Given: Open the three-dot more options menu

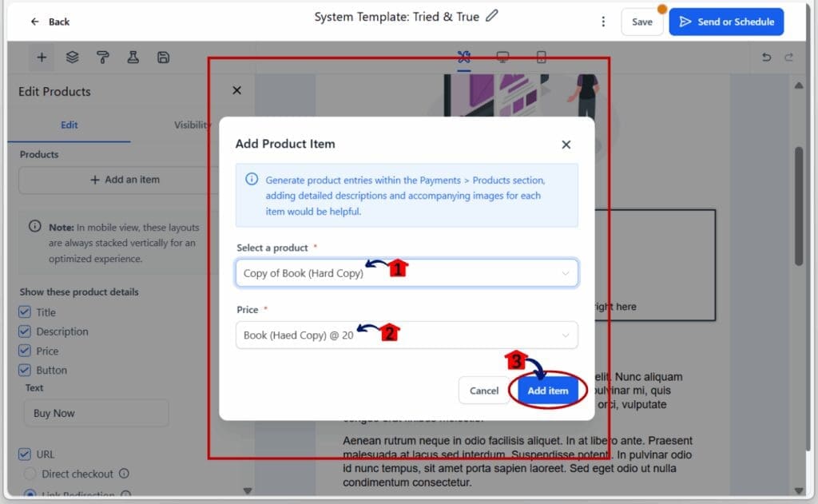Looking at the screenshot, I should (603, 22).
